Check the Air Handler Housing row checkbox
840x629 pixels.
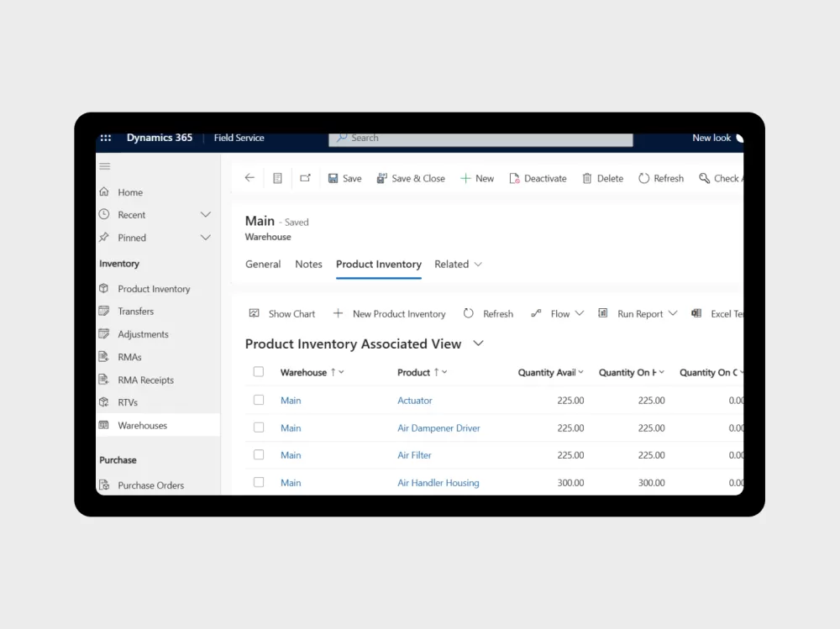[259, 482]
